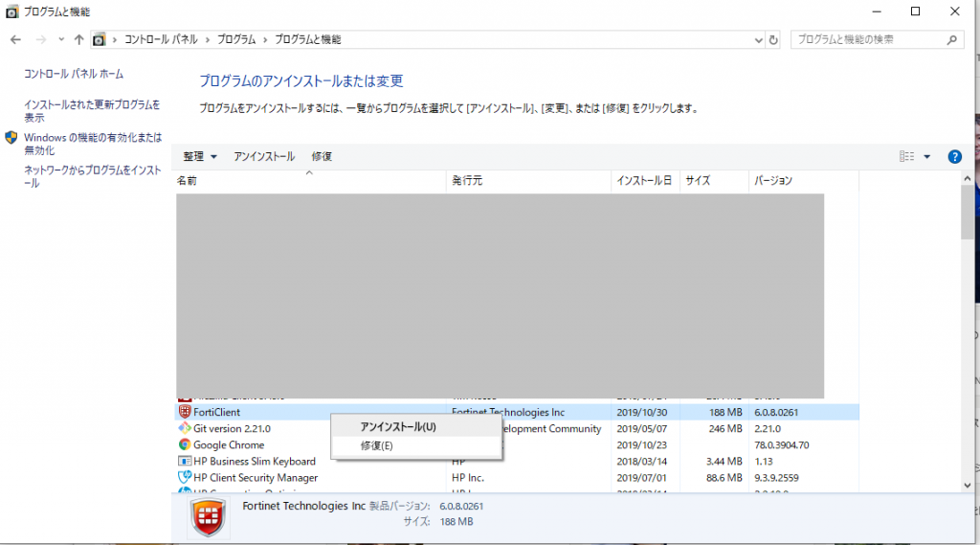Screen dimensions: 980x545
Task: Click the search magnifier icon
Action: (952, 39)
